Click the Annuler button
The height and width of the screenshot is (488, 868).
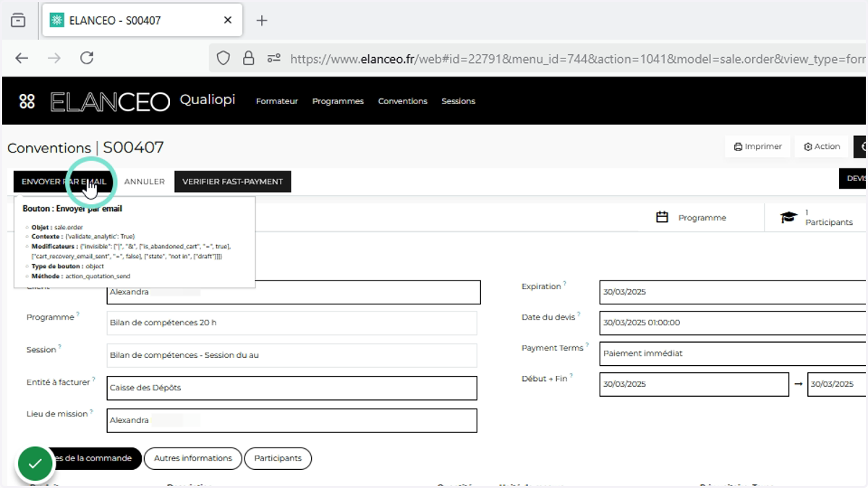pos(145,181)
